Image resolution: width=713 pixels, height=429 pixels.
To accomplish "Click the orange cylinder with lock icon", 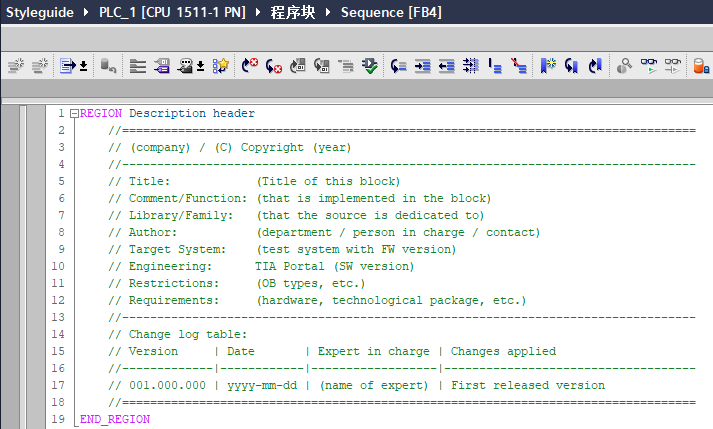I will [x=701, y=66].
